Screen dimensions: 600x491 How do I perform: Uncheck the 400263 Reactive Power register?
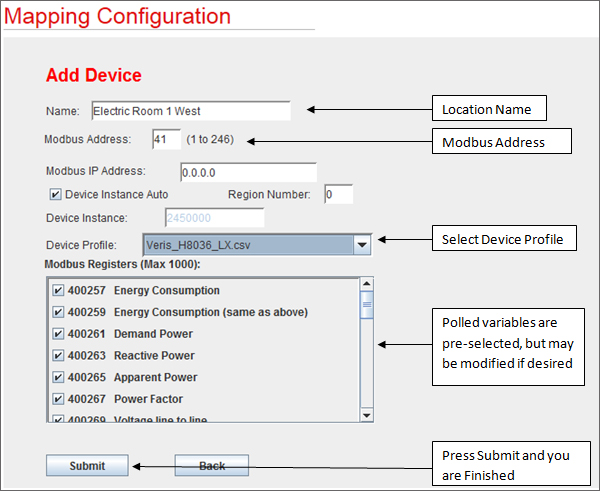[58, 356]
